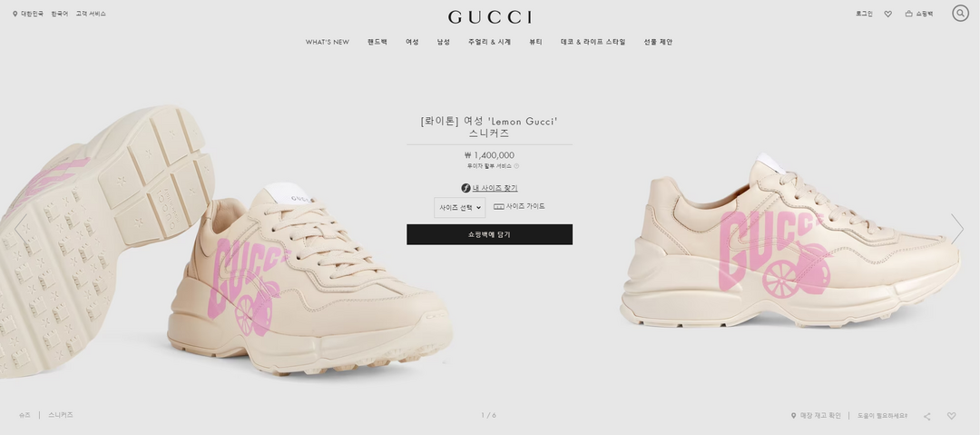Screen dimensions: 980x435
Task: Click the location pin for 대한민국
Action: click(15, 14)
